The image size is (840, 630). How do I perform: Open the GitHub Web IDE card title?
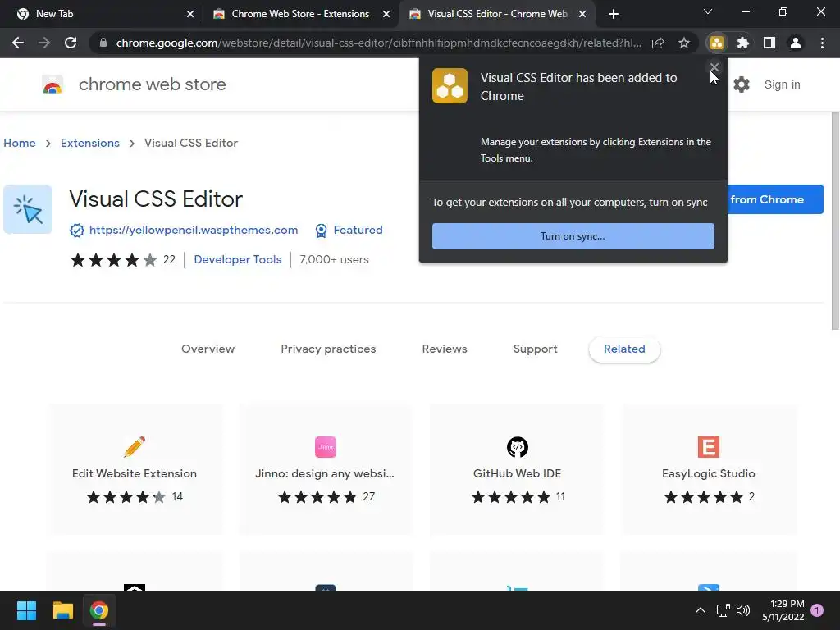point(517,473)
